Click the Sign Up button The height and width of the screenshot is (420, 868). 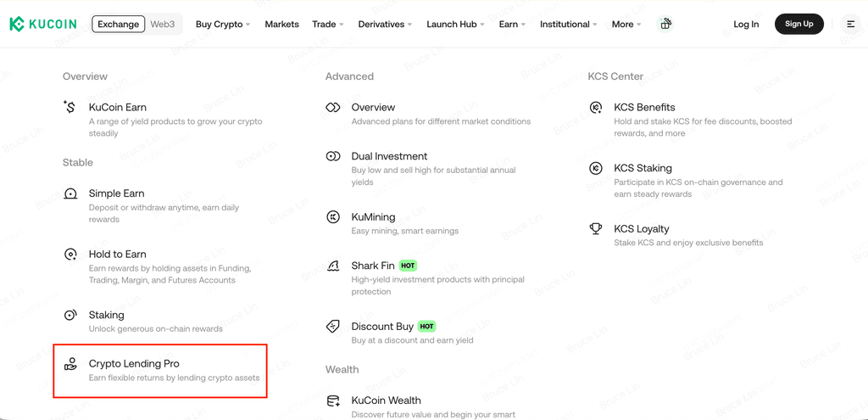[x=798, y=25]
